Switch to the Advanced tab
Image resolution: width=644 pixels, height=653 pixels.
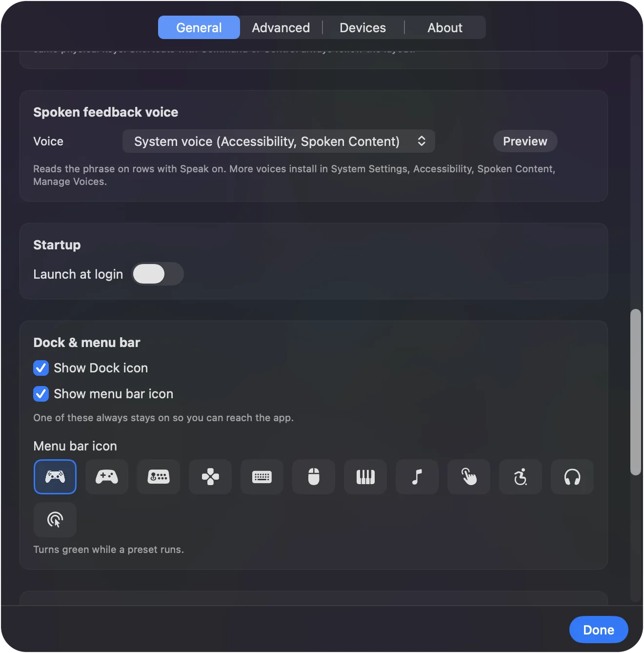[x=281, y=27]
